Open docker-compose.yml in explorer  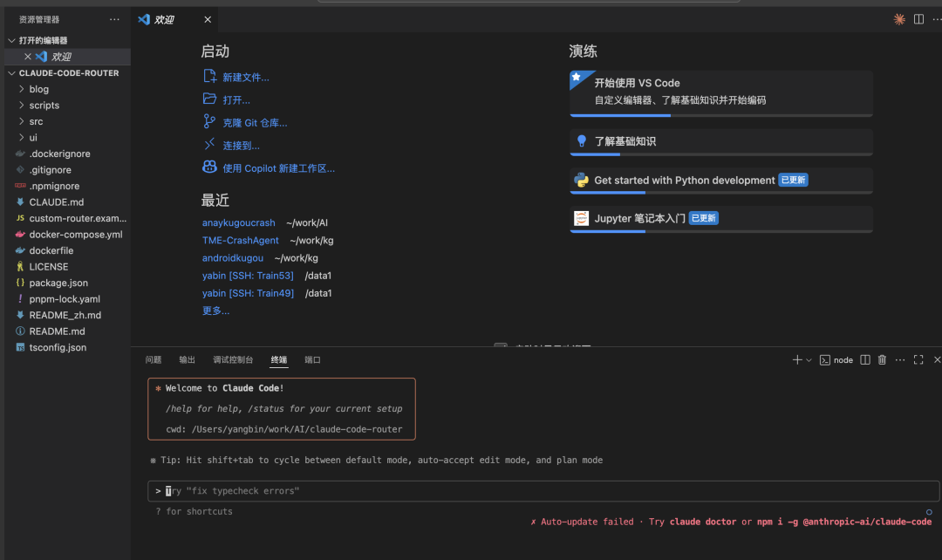click(75, 235)
